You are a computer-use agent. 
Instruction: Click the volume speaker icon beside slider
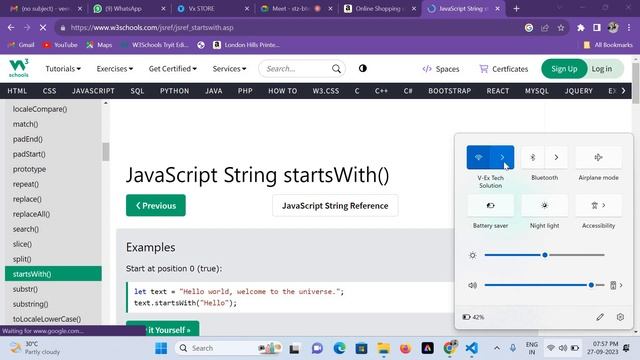point(472,285)
